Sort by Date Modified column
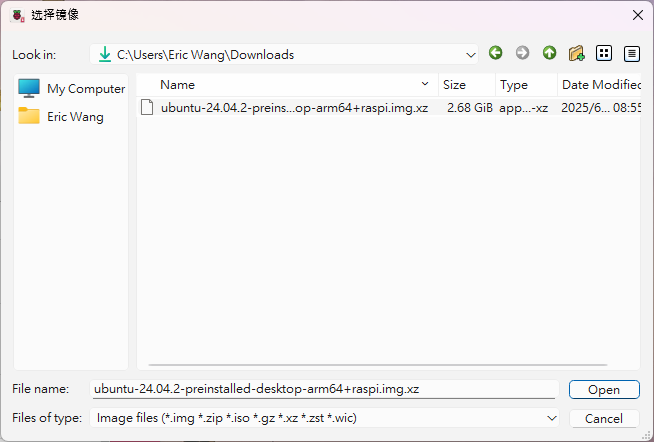The width and height of the screenshot is (654, 442). pyautogui.click(x=600, y=85)
